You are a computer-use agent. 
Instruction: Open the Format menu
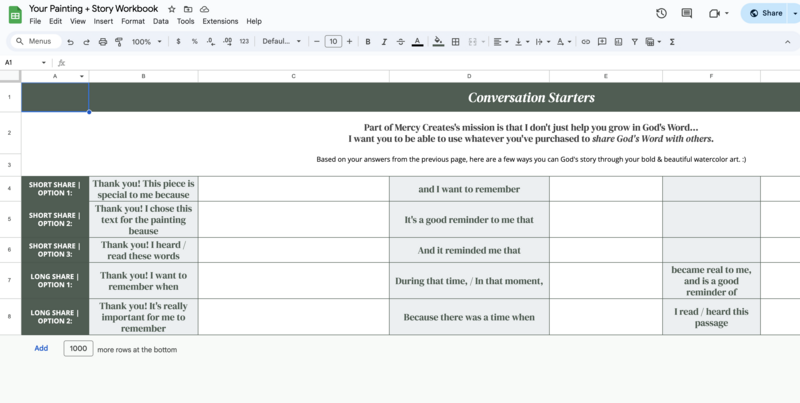pos(133,21)
